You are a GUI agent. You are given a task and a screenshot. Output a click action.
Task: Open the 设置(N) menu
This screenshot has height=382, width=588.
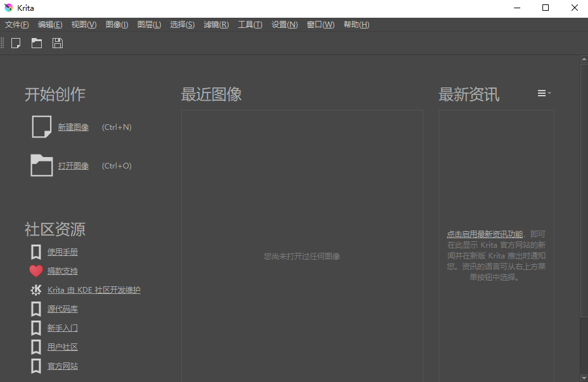pyautogui.click(x=284, y=25)
